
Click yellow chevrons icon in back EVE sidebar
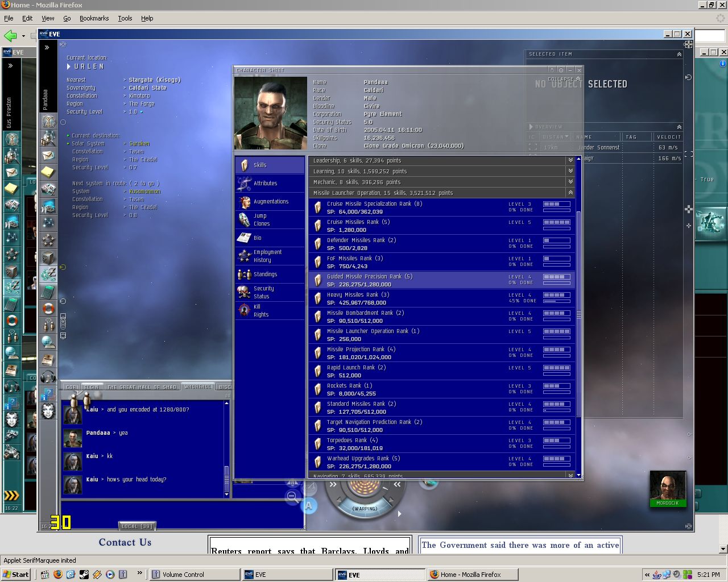coord(11,495)
